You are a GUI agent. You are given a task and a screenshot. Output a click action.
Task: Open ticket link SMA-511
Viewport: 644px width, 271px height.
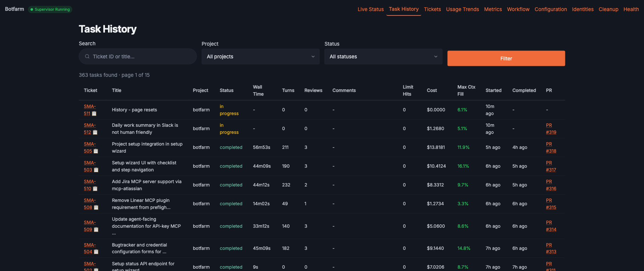[x=89, y=110]
